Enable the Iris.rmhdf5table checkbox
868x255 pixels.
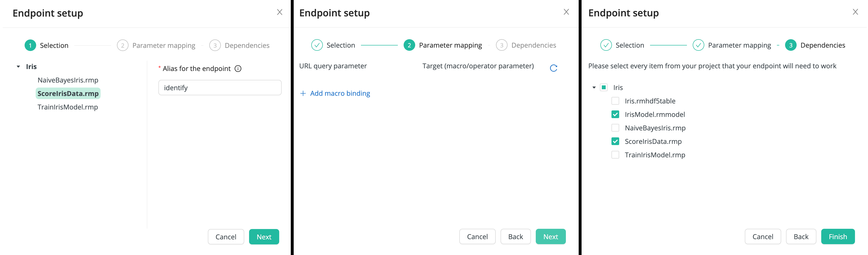coord(615,101)
